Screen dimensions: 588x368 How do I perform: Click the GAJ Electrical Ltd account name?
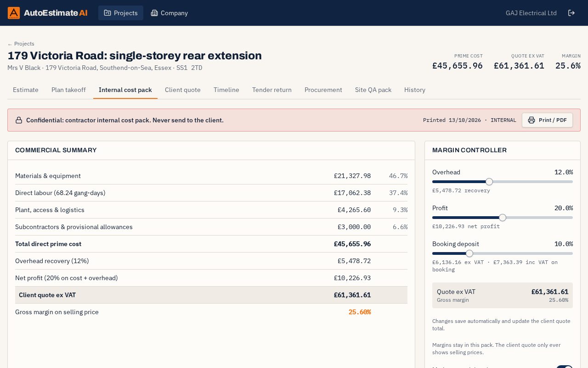point(531,13)
